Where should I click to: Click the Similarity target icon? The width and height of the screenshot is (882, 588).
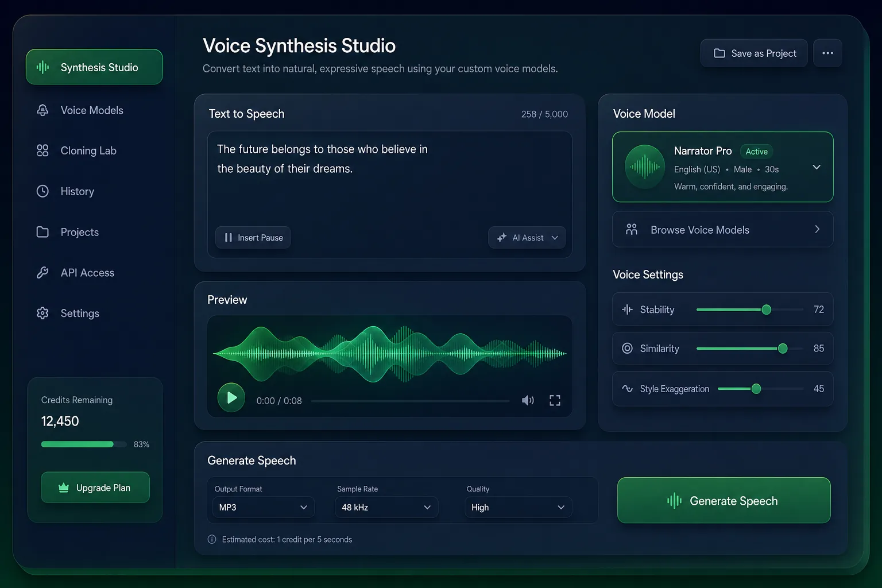point(627,349)
